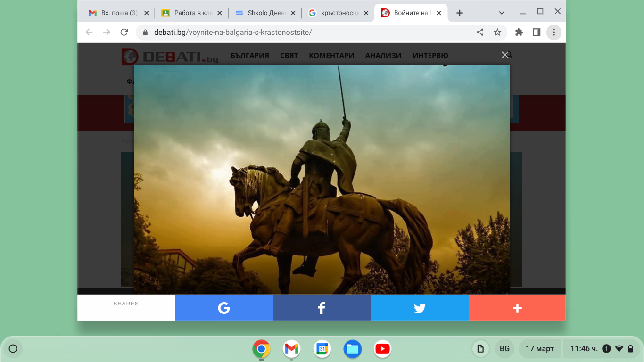View site info via the lock icon

coord(145,33)
